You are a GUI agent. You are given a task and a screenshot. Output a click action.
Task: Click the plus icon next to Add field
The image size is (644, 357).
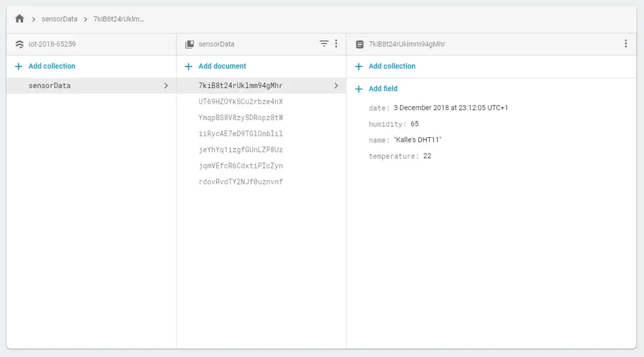(x=358, y=88)
